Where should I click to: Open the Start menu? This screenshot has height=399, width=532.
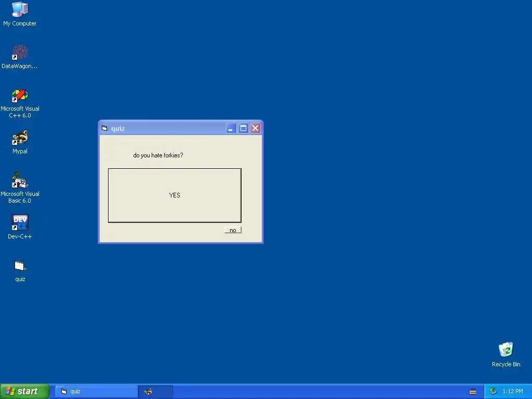pyautogui.click(x=25, y=391)
